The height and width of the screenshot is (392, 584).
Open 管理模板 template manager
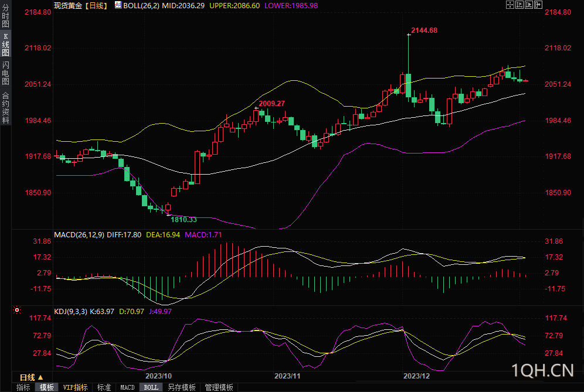tap(219, 387)
